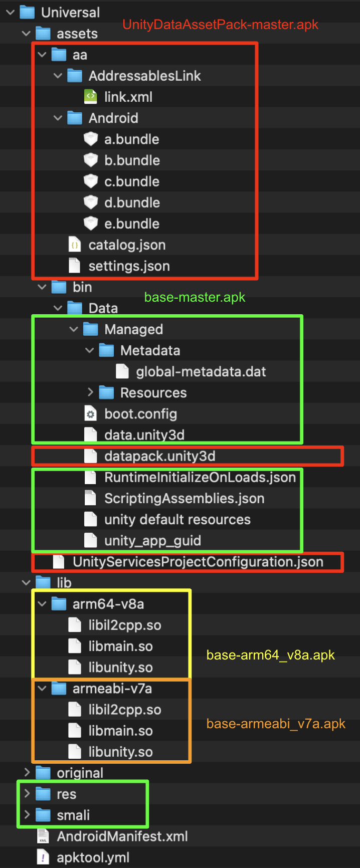Open the unity_app_guid file
The image size is (360, 868).
[91, 540]
